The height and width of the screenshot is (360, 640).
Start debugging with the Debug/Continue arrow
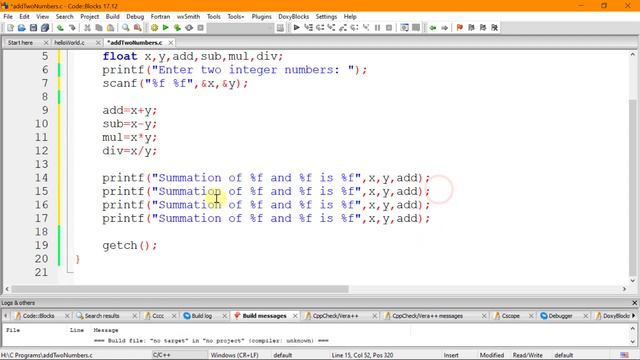click(297, 28)
